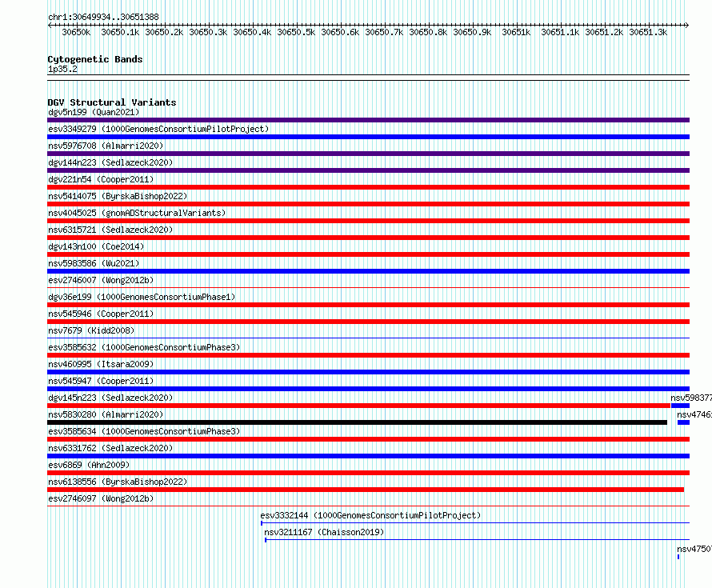
Task: Select esv3585634 1000GenomesConsortiumPhase3 label
Action: point(144,431)
